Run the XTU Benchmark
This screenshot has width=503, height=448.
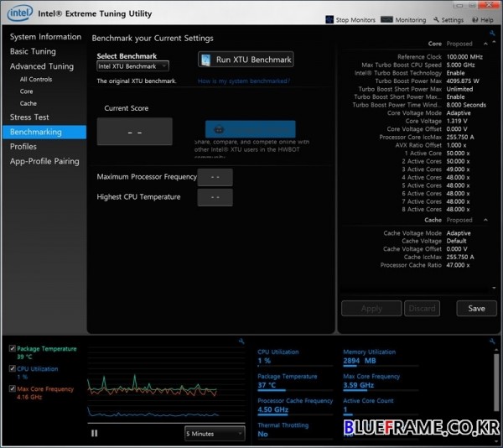tap(246, 60)
